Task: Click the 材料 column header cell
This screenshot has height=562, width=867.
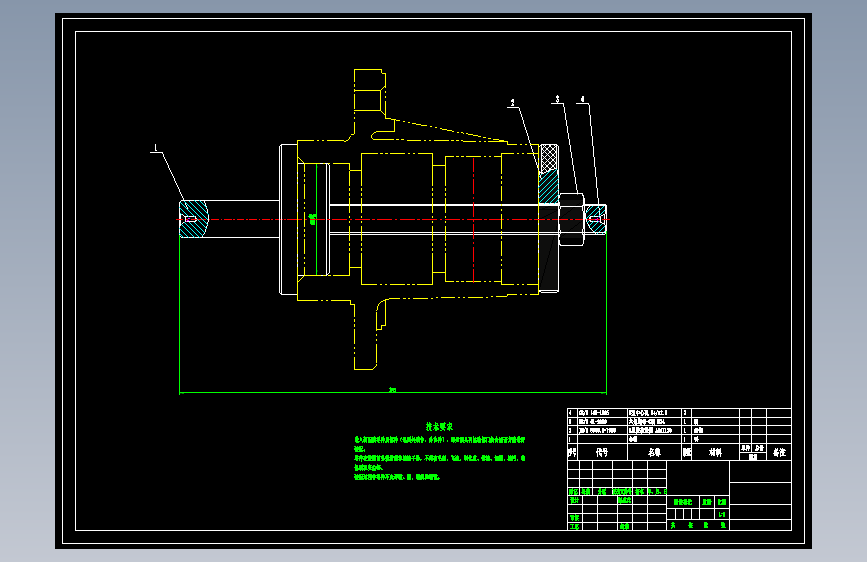Action: [x=715, y=452]
